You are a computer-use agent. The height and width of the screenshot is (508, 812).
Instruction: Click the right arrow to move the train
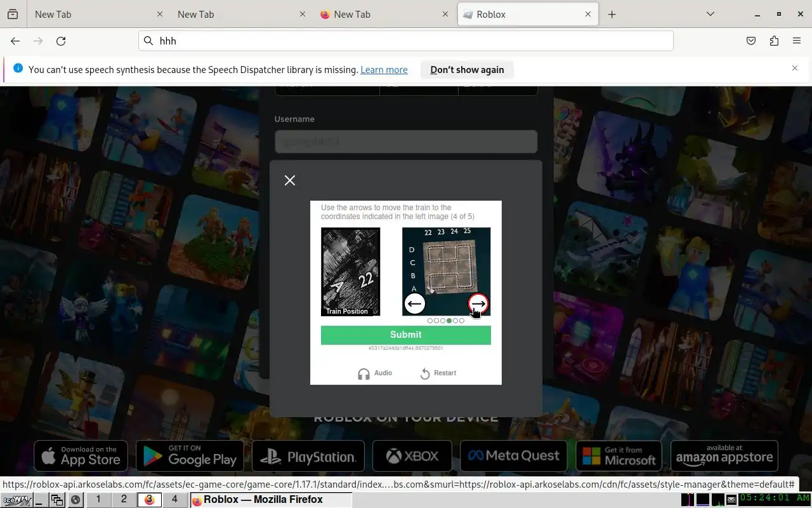[x=478, y=304]
